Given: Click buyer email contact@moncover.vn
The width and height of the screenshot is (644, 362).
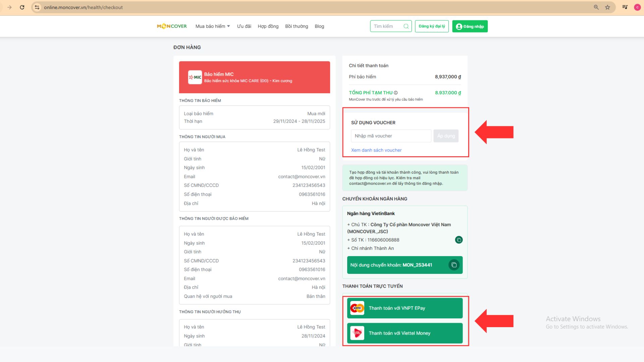Looking at the screenshot, I should [x=302, y=177].
